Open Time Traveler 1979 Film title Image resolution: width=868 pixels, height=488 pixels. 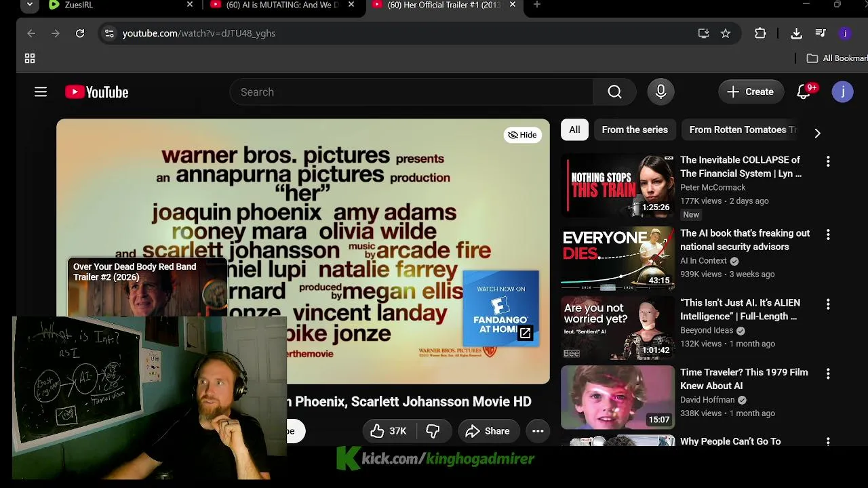(x=744, y=379)
